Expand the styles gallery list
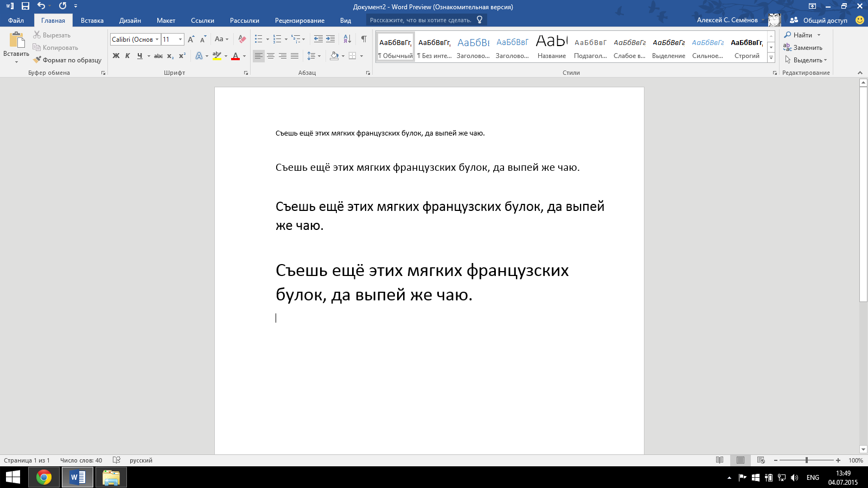Image resolution: width=868 pixels, height=488 pixels. [x=771, y=58]
